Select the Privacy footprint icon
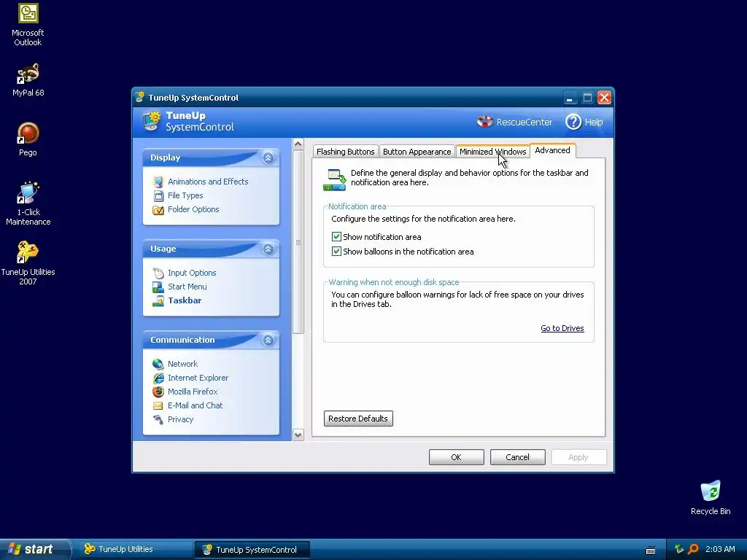747x560 pixels. click(158, 419)
